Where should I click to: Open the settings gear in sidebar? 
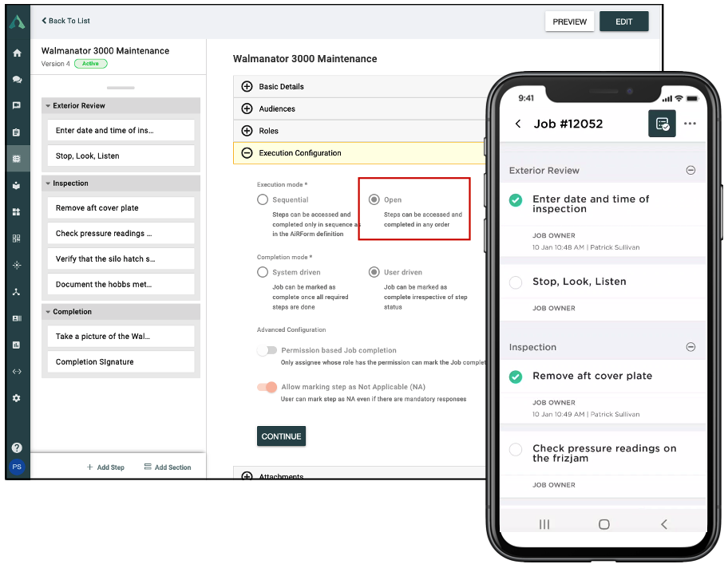pos(17,398)
